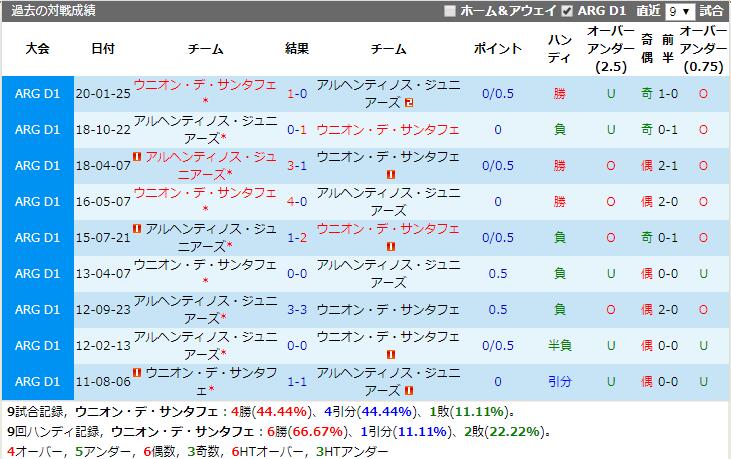Click the card icon beside away team in 20-01-25 row

coord(409,103)
